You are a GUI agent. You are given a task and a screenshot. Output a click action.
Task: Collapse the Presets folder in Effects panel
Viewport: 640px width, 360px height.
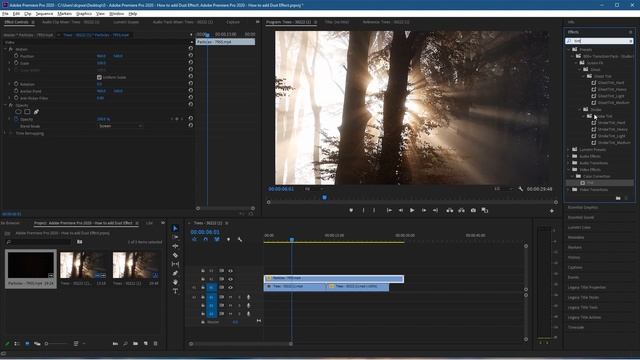point(569,49)
